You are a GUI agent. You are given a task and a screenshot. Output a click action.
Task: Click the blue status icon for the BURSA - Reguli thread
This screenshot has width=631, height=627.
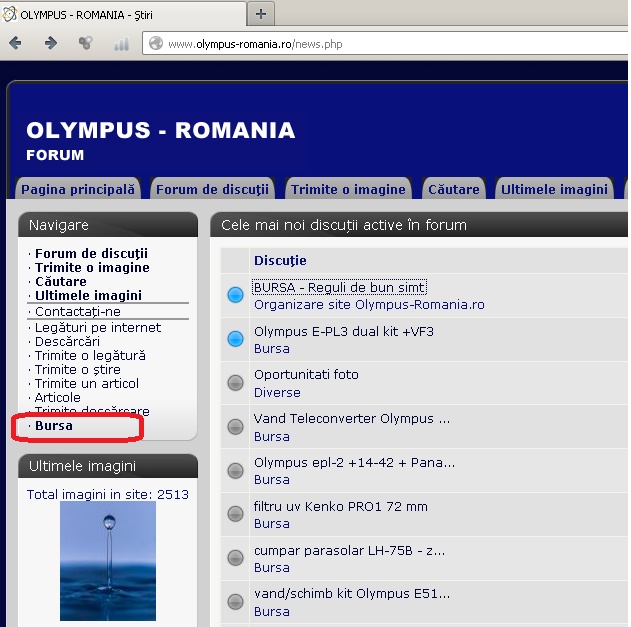(x=235, y=295)
